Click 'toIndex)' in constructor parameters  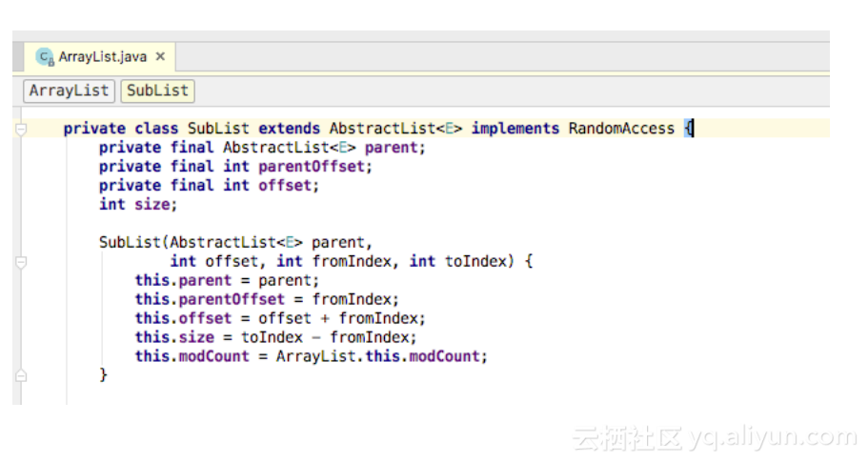pos(479,261)
